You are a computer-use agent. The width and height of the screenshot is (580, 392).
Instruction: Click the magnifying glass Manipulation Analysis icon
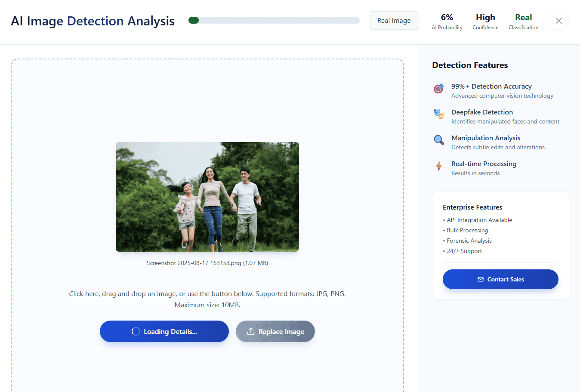point(438,140)
